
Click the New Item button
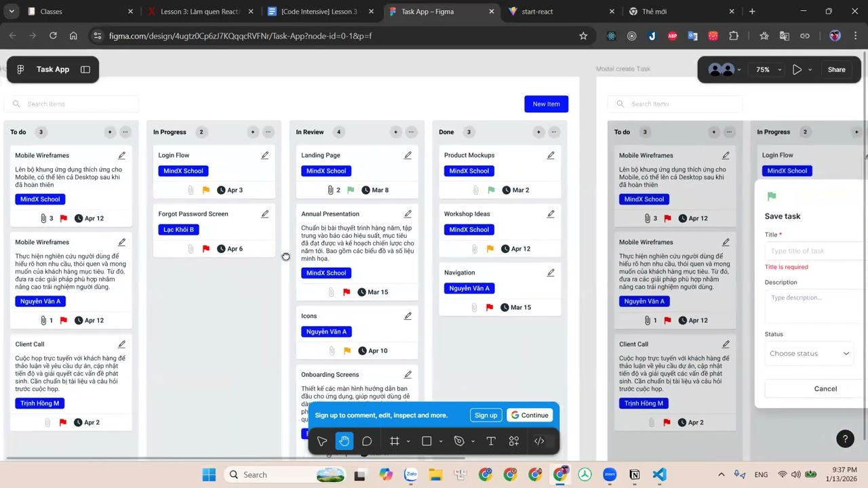pos(547,104)
